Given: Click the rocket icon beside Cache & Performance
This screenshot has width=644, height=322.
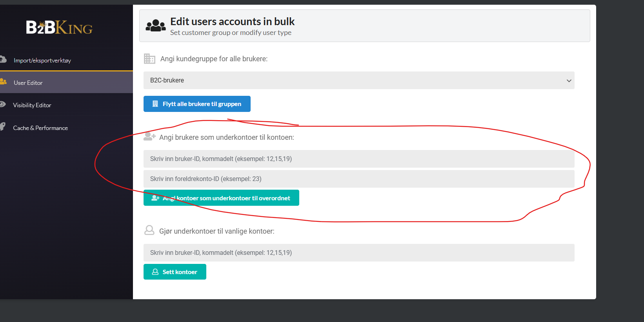Looking at the screenshot, I should click(2, 126).
